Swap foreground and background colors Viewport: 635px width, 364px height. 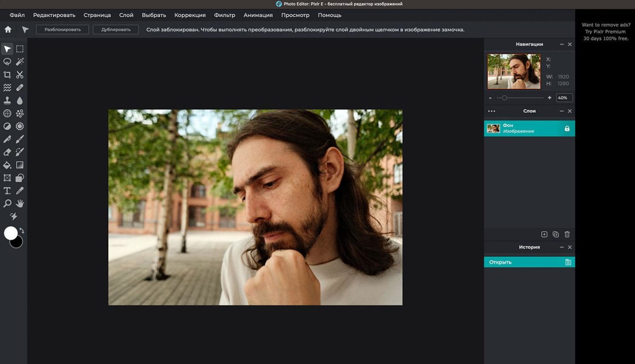[21, 231]
